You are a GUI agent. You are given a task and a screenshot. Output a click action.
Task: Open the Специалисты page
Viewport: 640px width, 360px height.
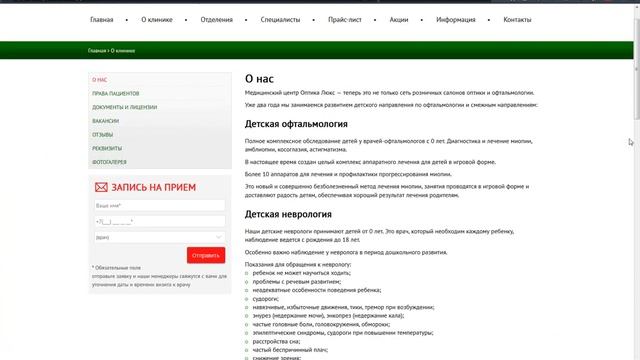pyautogui.click(x=280, y=20)
